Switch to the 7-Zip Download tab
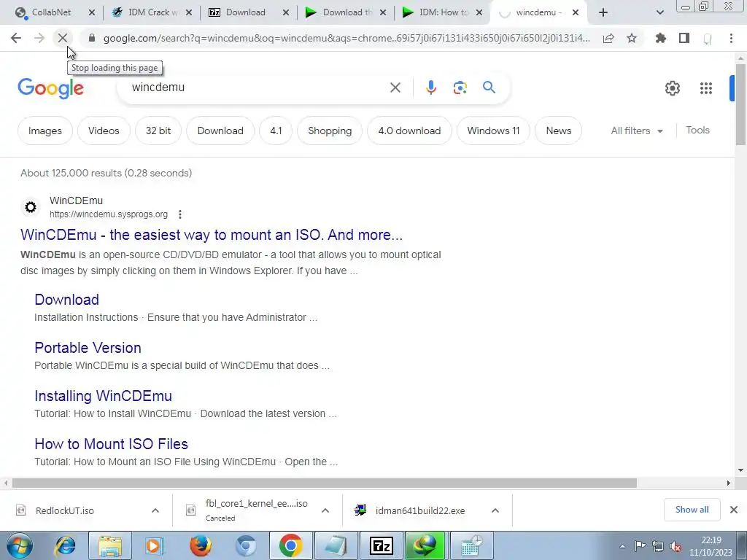The width and height of the screenshot is (747, 560). 245,12
